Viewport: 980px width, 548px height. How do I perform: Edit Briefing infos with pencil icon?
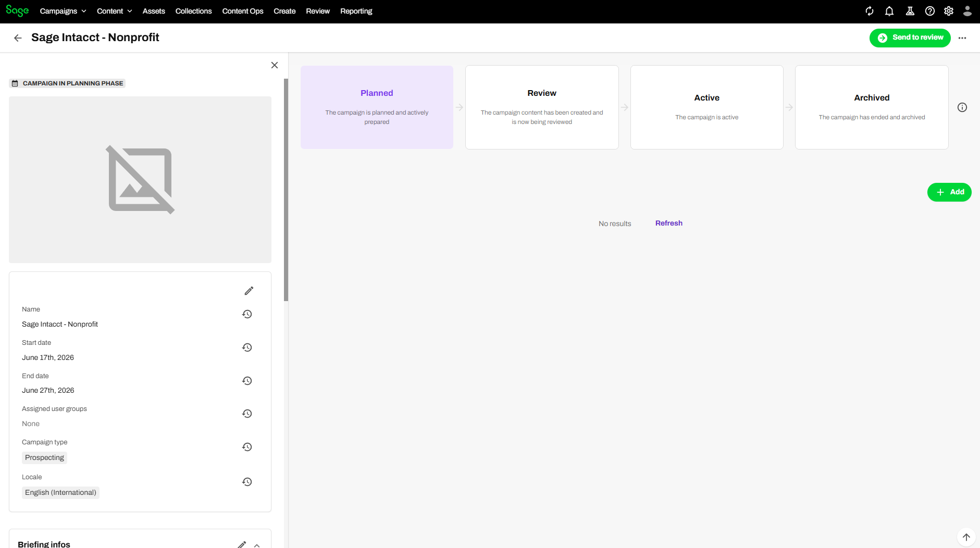click(x=242, y=544)
